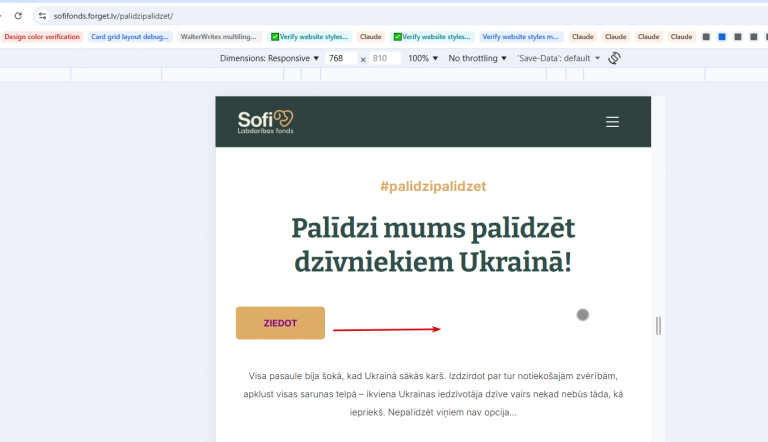Click the heading 'Palīdzi mums palīdzēt dzīvniekiem Ukrainā!'
Image resolution: width=768 pixels, height=442 pixels.
pos(433,245)
